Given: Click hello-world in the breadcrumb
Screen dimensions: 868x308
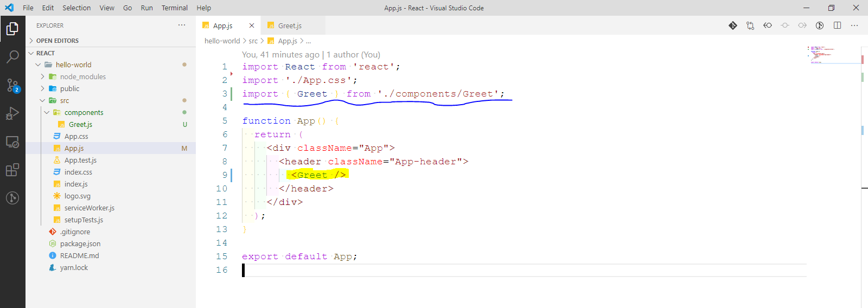Looking at the screenshot, I should tap(222, 41).
